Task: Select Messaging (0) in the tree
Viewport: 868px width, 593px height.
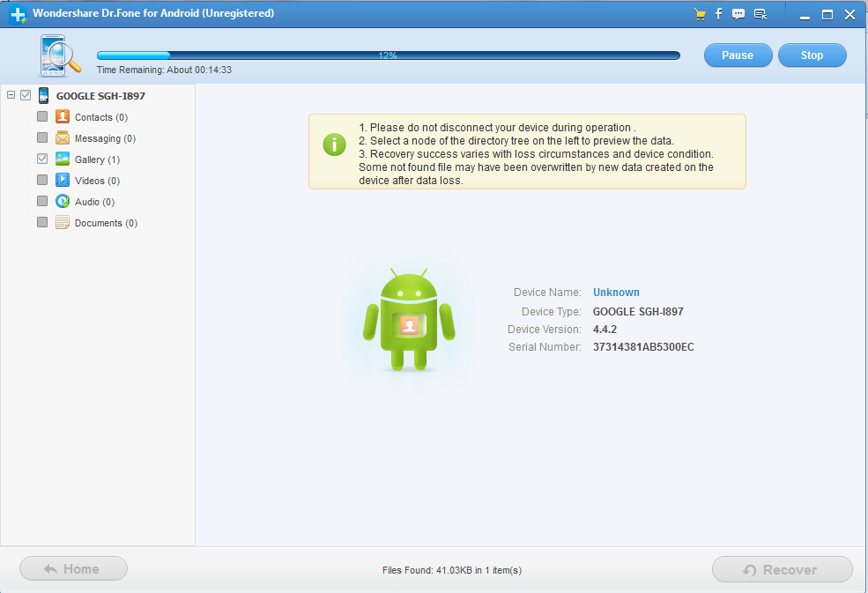Action: coord(105,138)
